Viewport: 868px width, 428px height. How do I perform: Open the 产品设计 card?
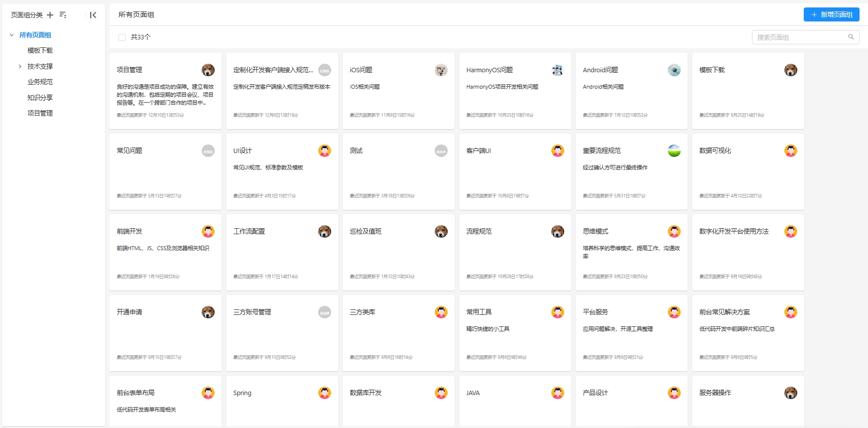click(631, 402)
